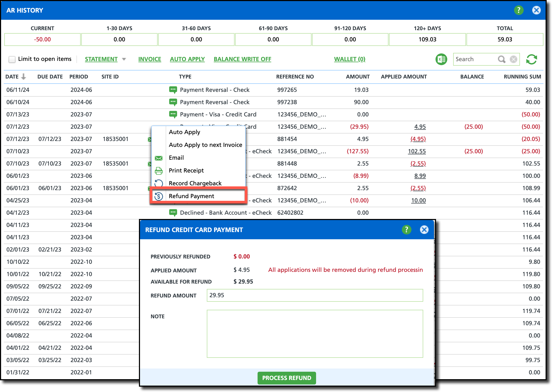Viewport: 552px width, 392px height.
Task: Select Auto Apply to next Invoice
Action: pos(205,145)
